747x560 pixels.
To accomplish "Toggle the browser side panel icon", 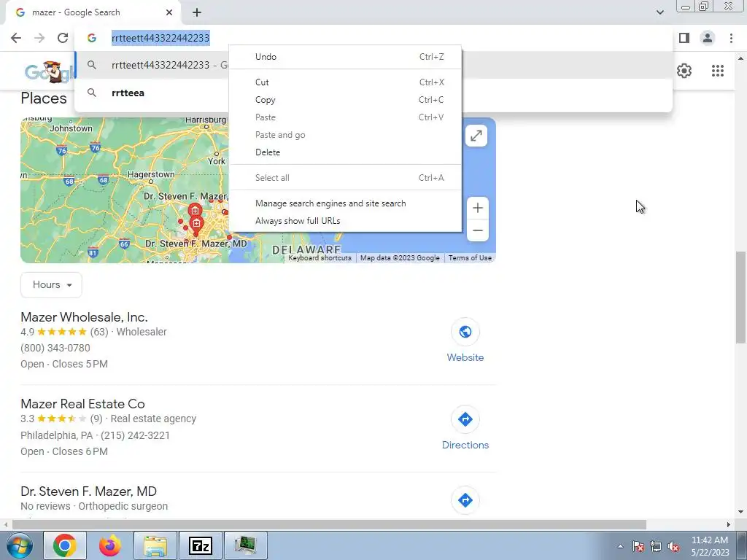I will (x=684, y=38).
